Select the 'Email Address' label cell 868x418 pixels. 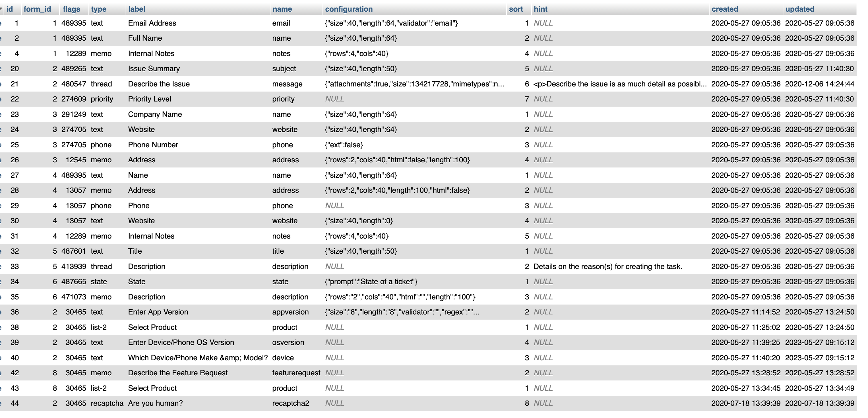(x=152, y=23)
